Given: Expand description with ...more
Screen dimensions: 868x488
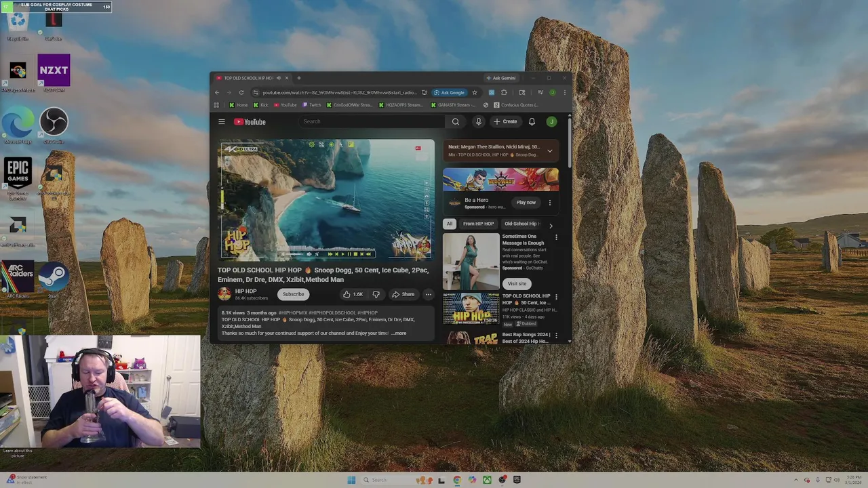Looking at the screenshot, I should (x=399, y=333).
